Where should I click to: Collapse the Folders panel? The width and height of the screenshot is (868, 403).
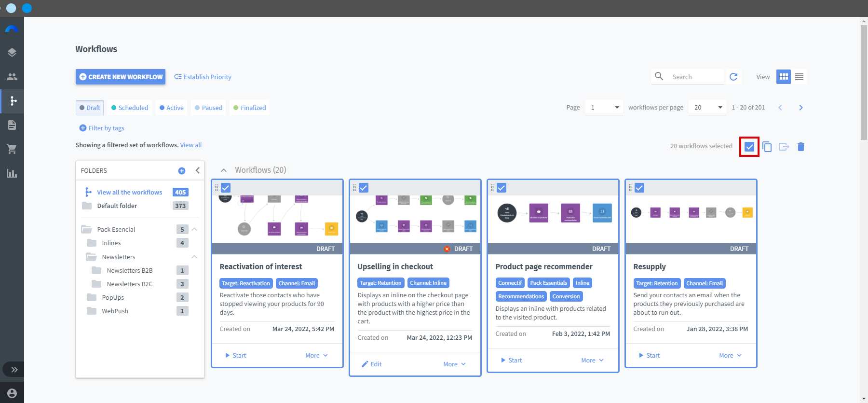tap(197, 170)
